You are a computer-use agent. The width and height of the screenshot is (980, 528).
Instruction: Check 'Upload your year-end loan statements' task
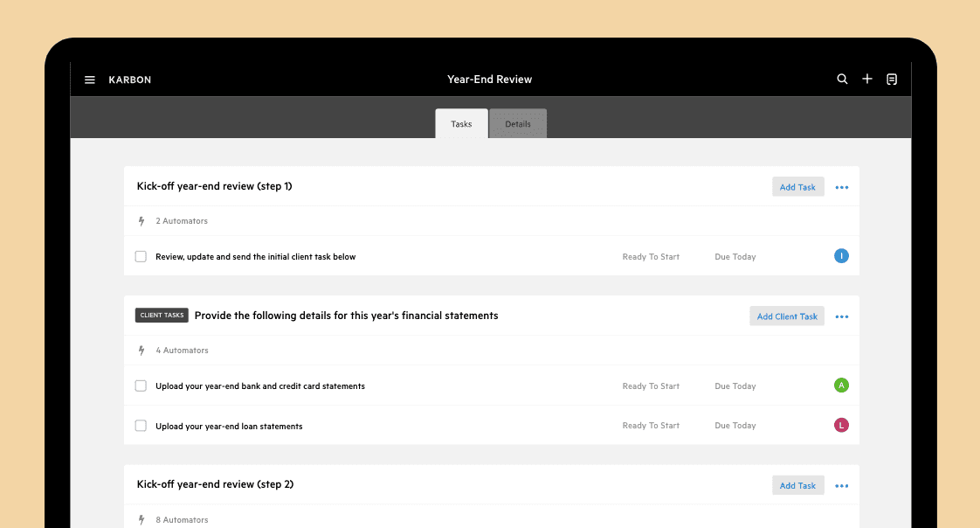click(x=141, y=426)
